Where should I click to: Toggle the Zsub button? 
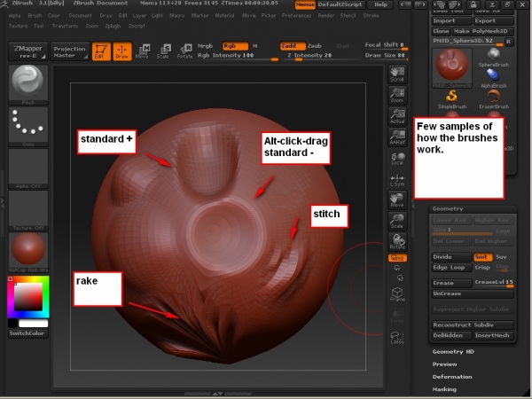tap(314, 46)
